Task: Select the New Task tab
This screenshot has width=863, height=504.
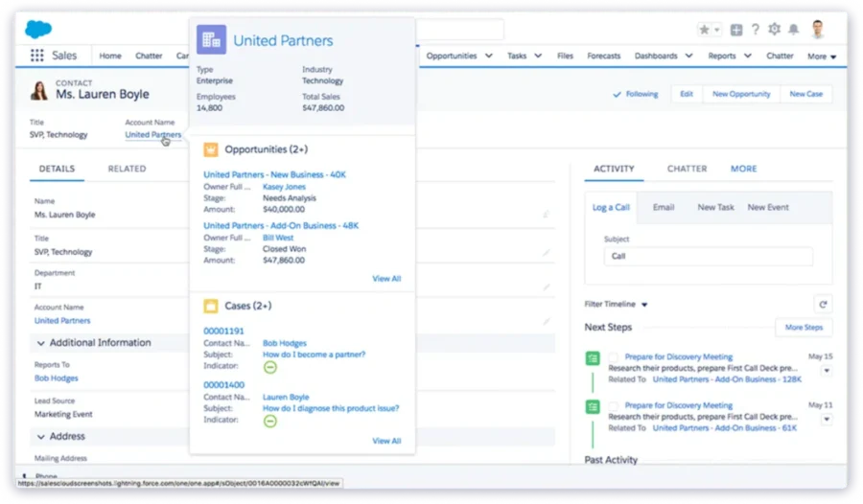Action: pos(715,207)
